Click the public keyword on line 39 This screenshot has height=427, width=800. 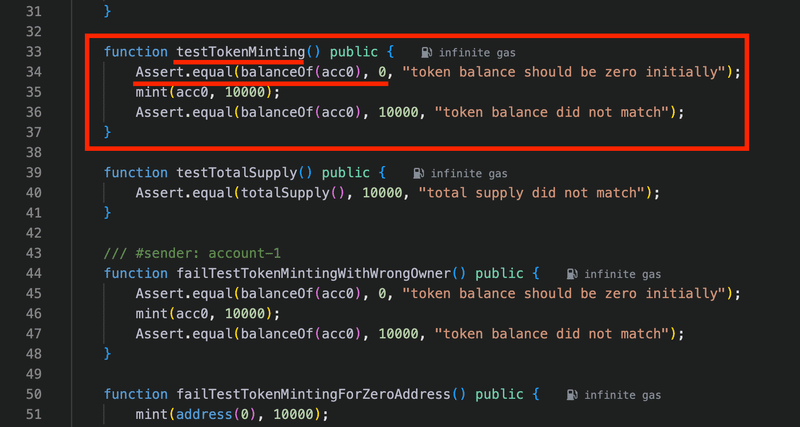(345, 173)
